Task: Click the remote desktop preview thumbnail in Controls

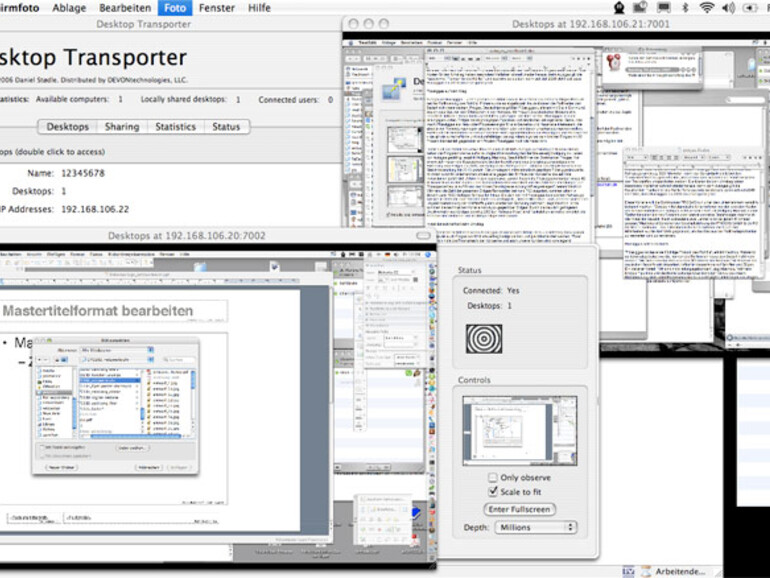Action: 520,431
